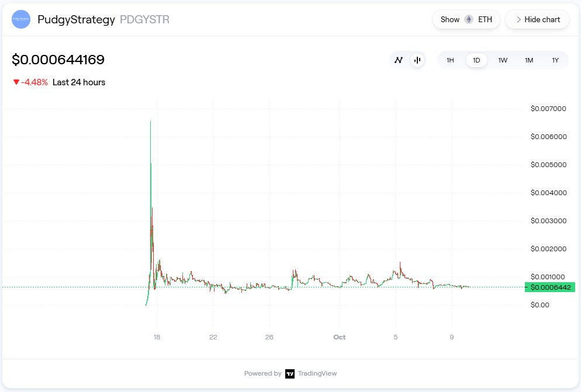Image resolution: width=581 pixels, height=392 pixels.
Task: Switch to line chart view
Action: click(x=398, y=60)
